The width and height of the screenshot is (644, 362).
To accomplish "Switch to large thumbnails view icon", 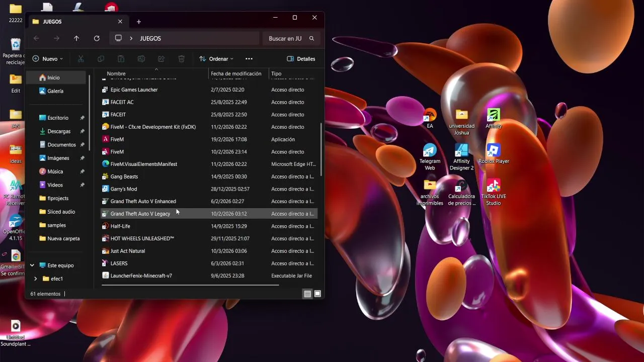I will click(317, 294).
